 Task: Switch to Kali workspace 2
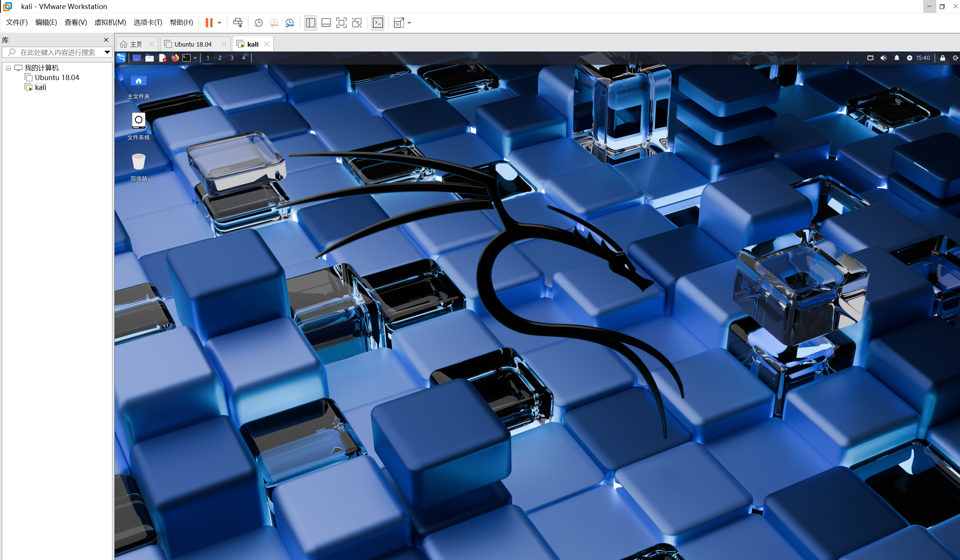(220, 58)
